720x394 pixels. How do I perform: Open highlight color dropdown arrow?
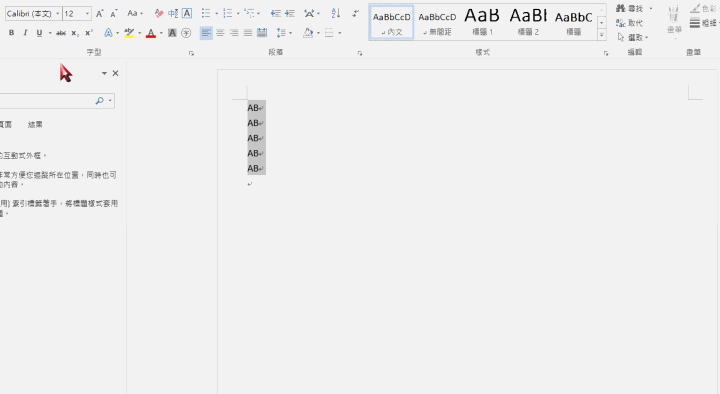tap(140, 33)
